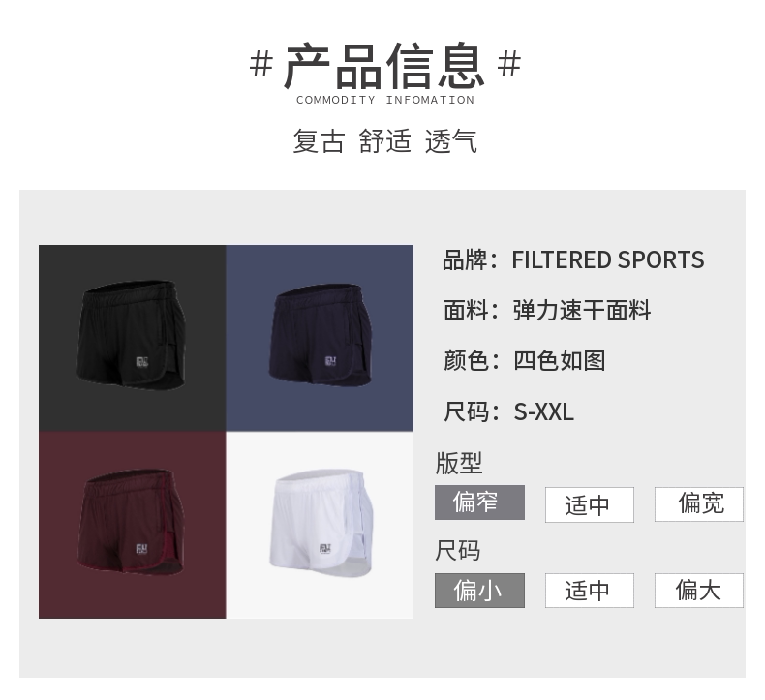Choose the 偏大 size option
The height and width of the screenshot is (700, 765).
tap(698, 591)
